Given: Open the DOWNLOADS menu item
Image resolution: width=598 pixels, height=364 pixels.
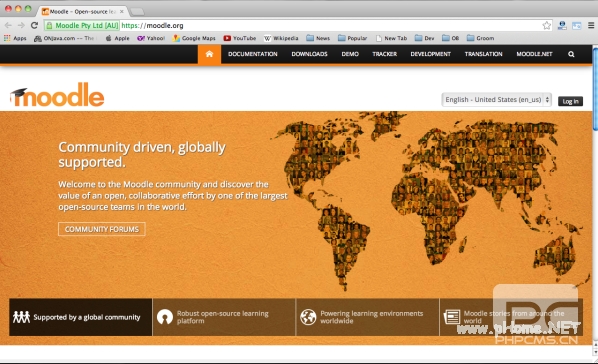Looking at the screenshot, I should pyautogui.click(x=309, y=54).
